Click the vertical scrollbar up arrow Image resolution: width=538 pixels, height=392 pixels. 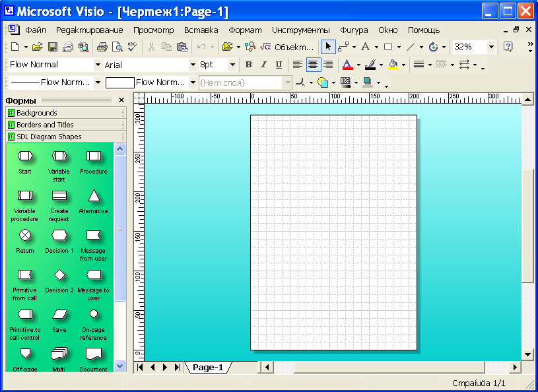(527, 100)
